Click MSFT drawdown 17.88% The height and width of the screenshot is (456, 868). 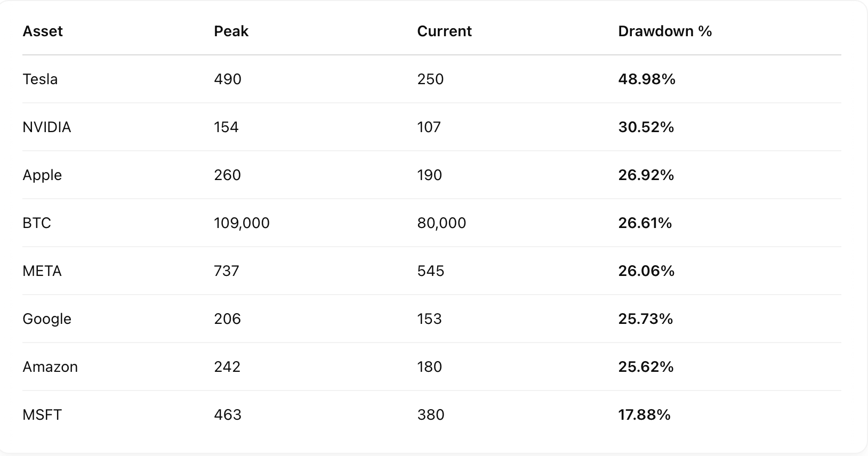pyautogui.click(x=645, y=415)
